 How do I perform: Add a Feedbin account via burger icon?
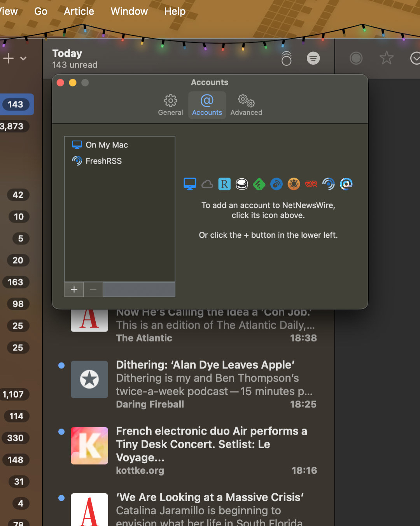point(242,184)
